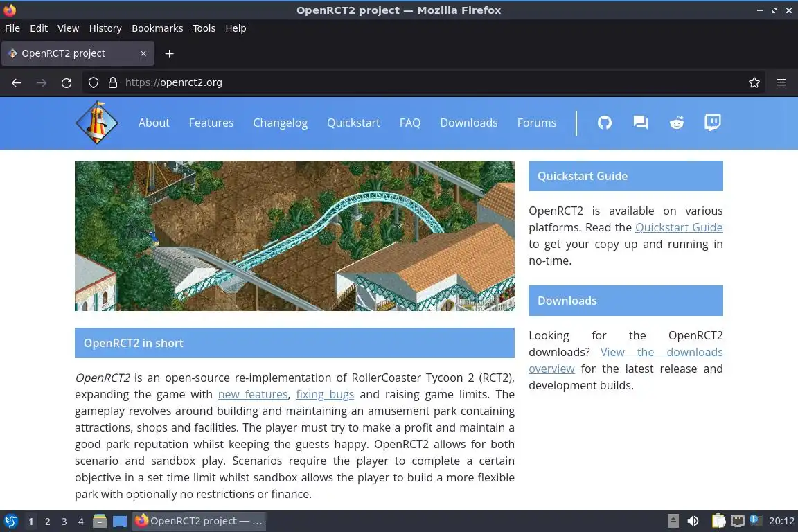Viewport: 798px width, 532px height.
Task: Open the File menu
Action: (x=12, y=28)
